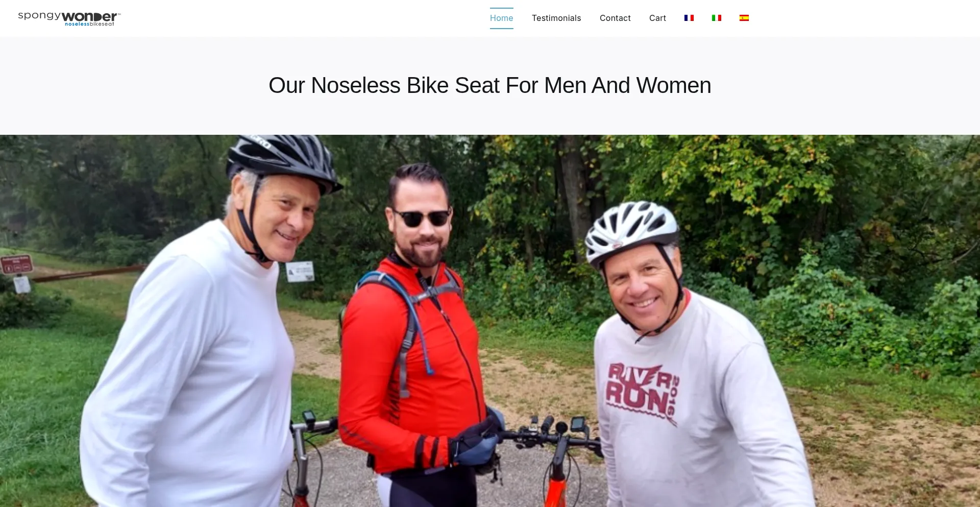This screenshot has height=507, width=980.
Task: Click the sunglasses on the middle man
Action: tap(422, 218)
